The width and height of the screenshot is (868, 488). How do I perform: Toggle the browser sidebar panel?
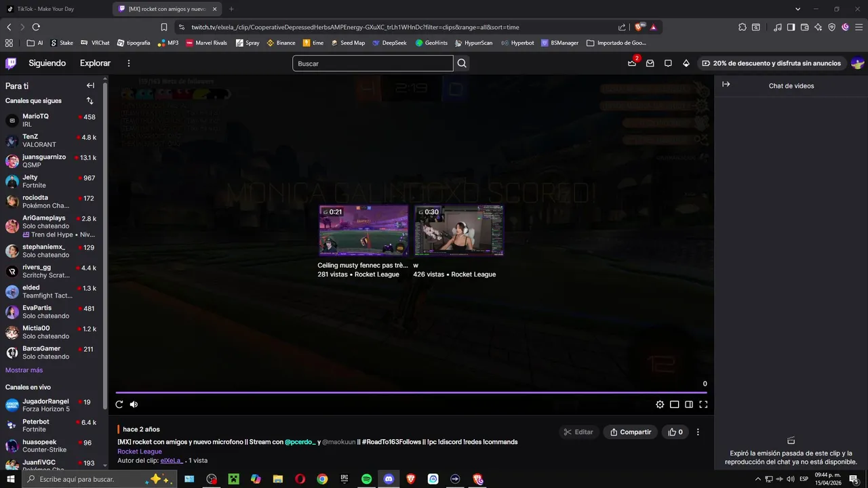click(x=791, y=27)
